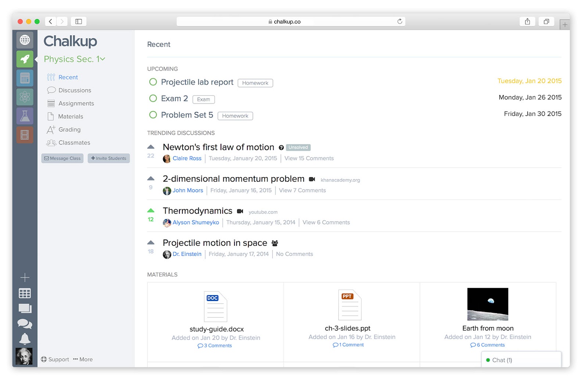This screenshot has width=588, height=384.
Task: Open the globe icon in the sidebar
Action: [25, 40]
